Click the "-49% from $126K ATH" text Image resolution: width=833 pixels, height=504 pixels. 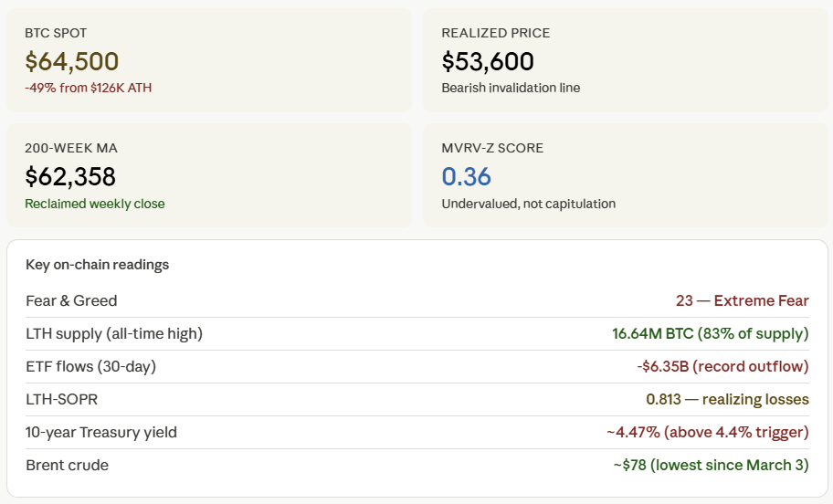pyautogui.click(x=89, y=88)
